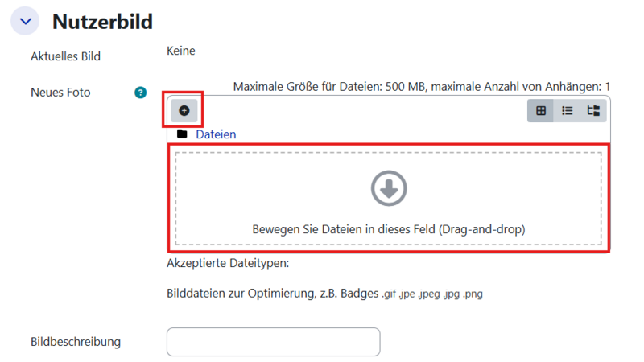
Task: Switch file manager to folder tree view
Action: click(593, 111)
